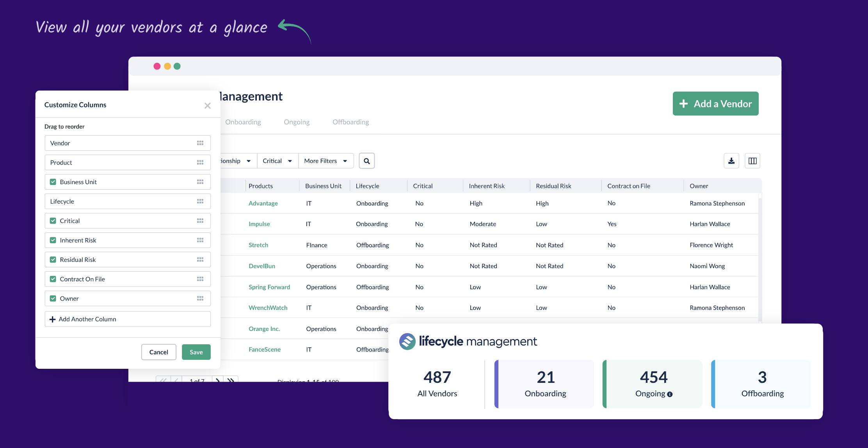The width and height of the screenshot is (868, 448).
Task: Click the info icon beside Ongoing
Action: pyautogui.click(x=670, y=394)
